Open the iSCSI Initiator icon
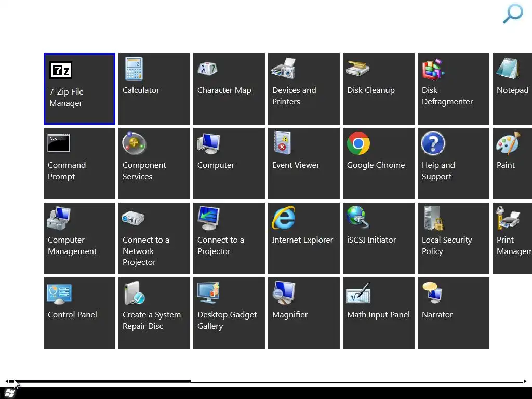The image size is (532, 399). tap(357, 217)
